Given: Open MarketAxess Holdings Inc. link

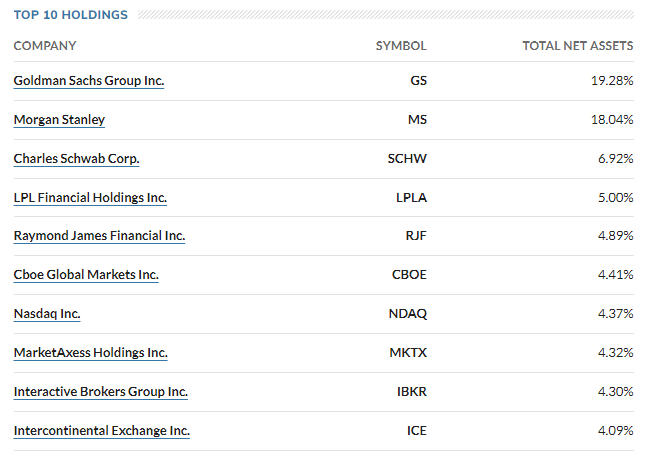Looking at the screenshot, I should pos(91,352).
